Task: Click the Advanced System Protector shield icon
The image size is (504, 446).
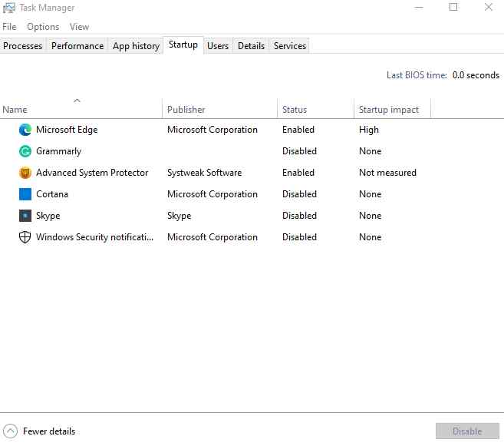Action: pyautogui.click(x=25, y=173)
